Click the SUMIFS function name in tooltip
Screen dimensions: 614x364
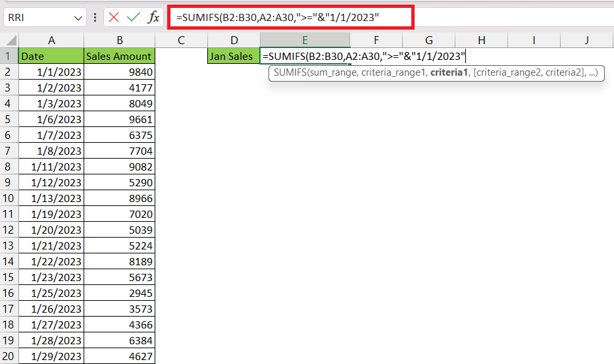[290, 72]
